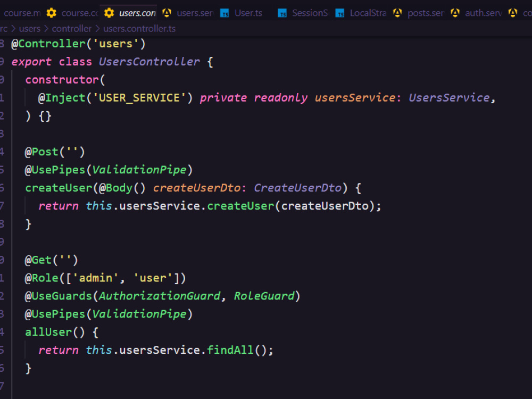Select the users breadcrumb
The width and height of the screenshot is (532, 399).
[29, 29]
